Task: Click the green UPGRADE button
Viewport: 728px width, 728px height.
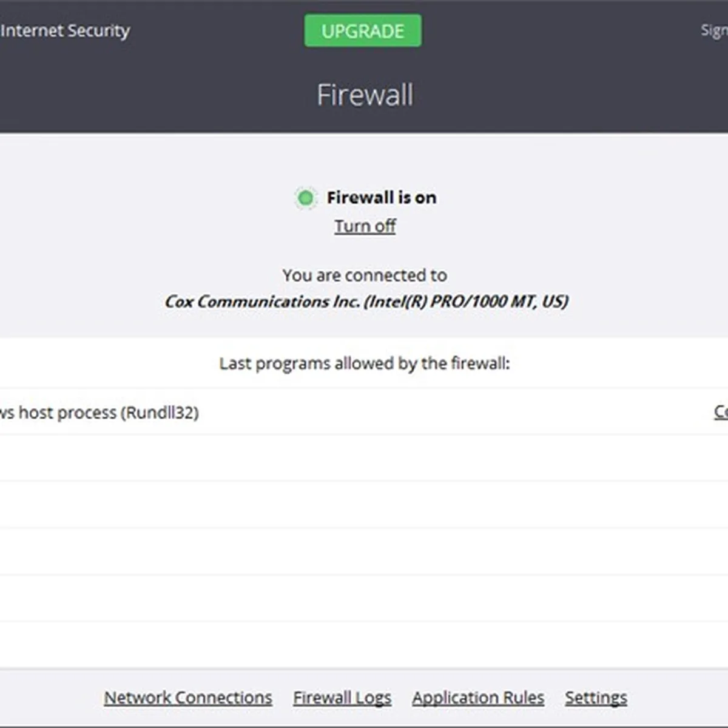Action: (x=363, y=31)
